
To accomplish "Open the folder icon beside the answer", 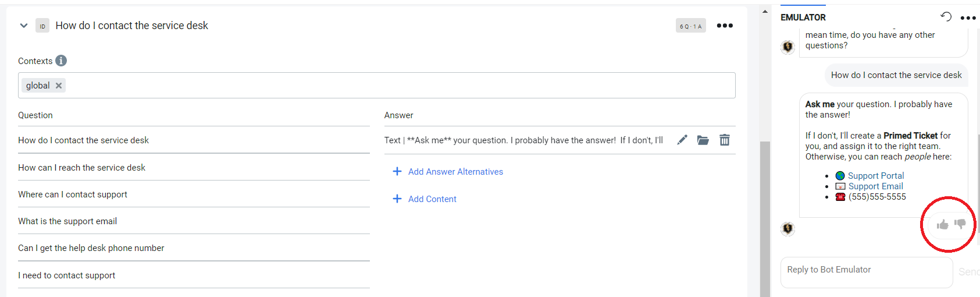I will 703,140.
